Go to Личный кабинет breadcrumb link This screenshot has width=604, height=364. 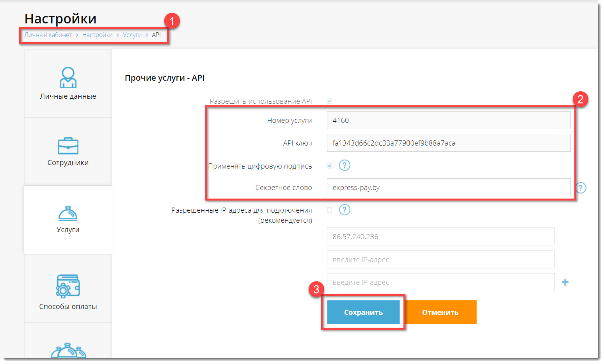48,35
